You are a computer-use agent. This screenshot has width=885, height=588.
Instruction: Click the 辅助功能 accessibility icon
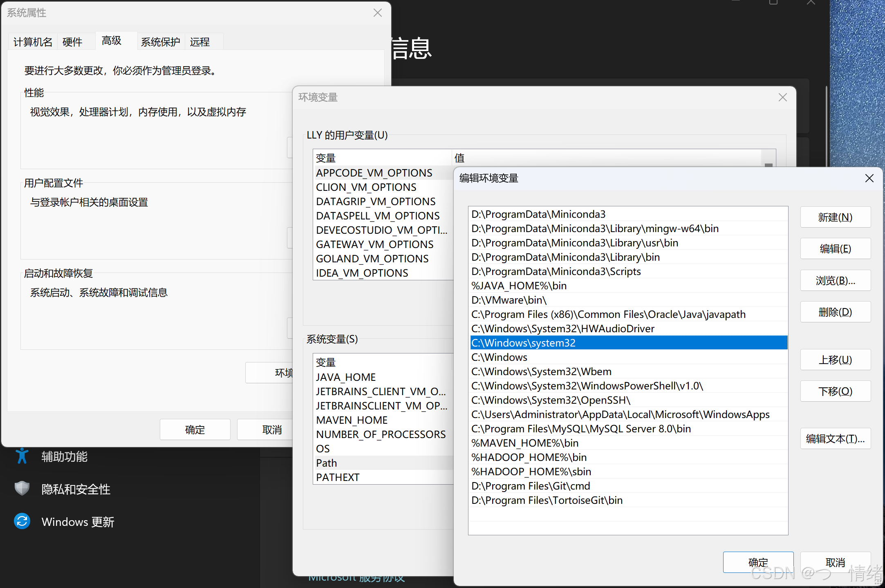coord(22,456)
